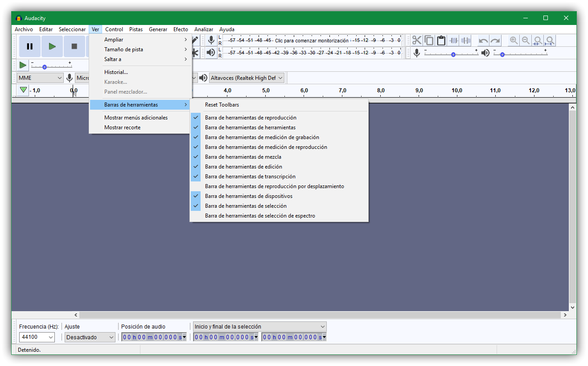Enable Barra de herramientas de reproducción por desplazamiento
The height and width of the screenshot is (366, 588).
point(279,186)
